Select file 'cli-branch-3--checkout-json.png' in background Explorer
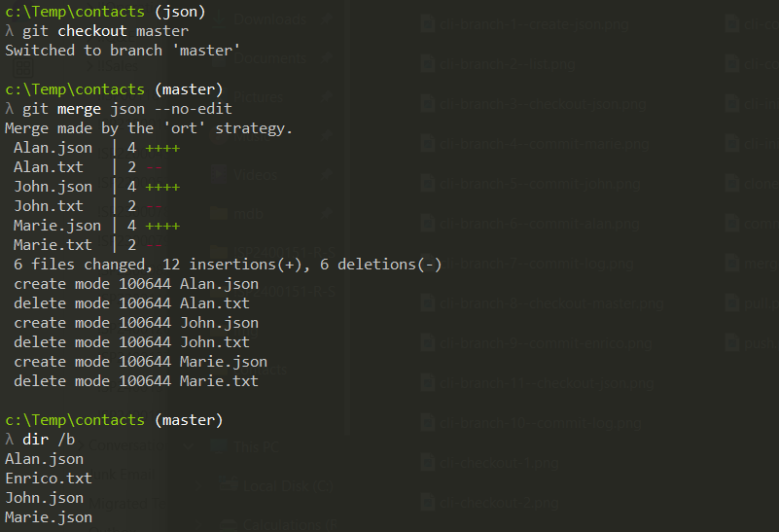This screenshot has width=779, height=532. [x=543, y=104]
